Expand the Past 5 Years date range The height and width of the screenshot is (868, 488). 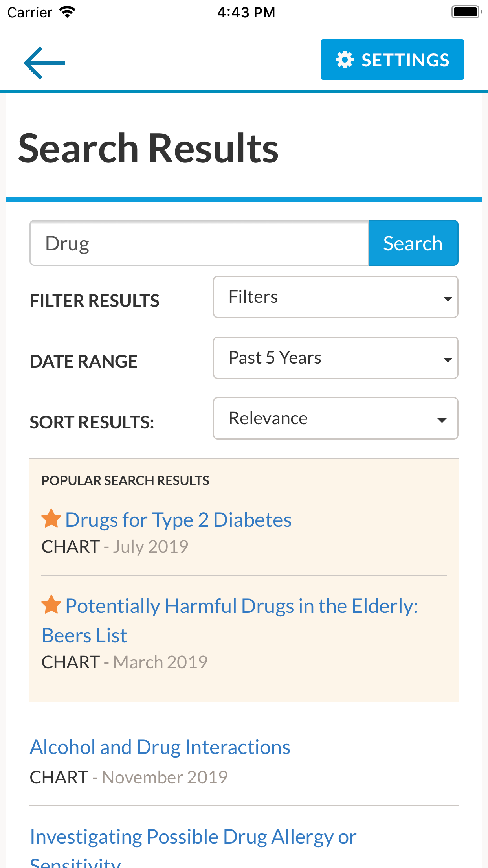tap(336, 358)
